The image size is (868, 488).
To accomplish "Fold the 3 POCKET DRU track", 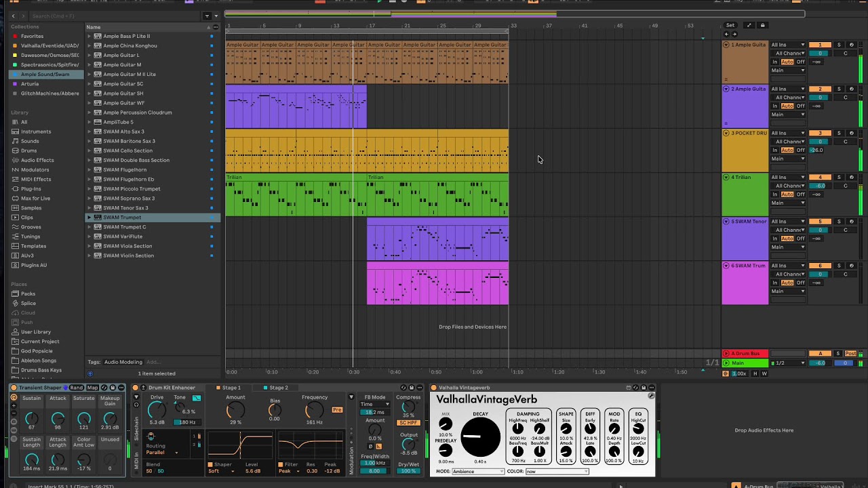I will 726,133.
